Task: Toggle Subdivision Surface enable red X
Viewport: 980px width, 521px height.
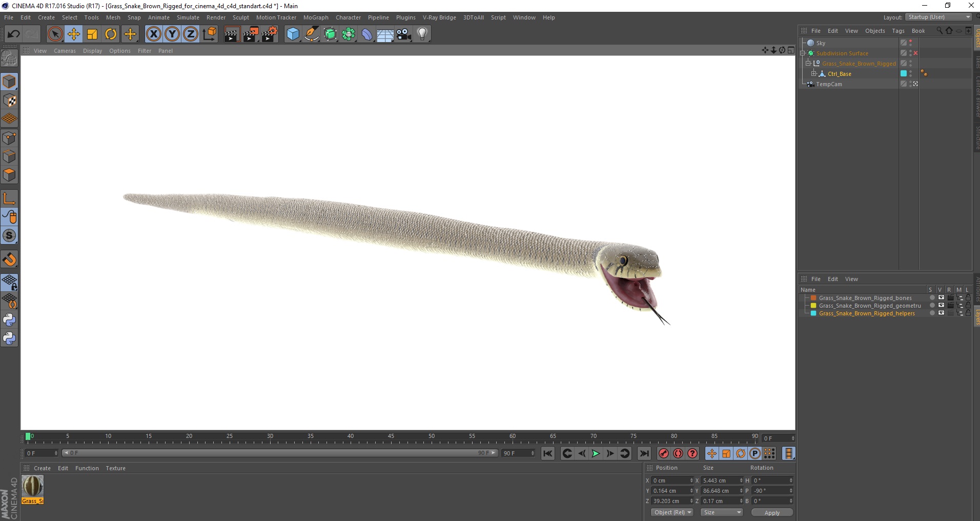Action: pos(915,53)
